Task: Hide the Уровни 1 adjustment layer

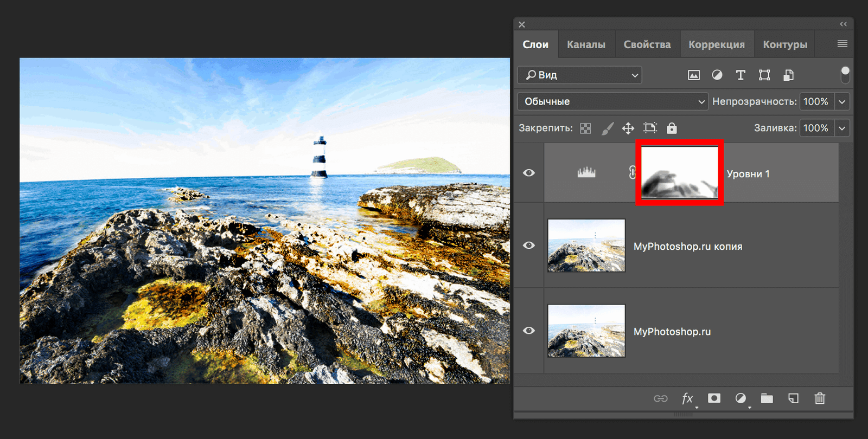Action: 529,173
